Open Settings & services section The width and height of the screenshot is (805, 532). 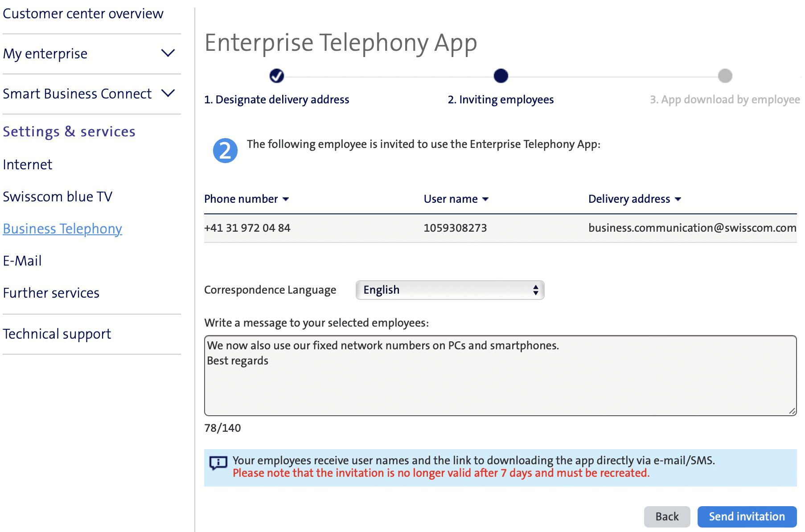click(69, 131)
